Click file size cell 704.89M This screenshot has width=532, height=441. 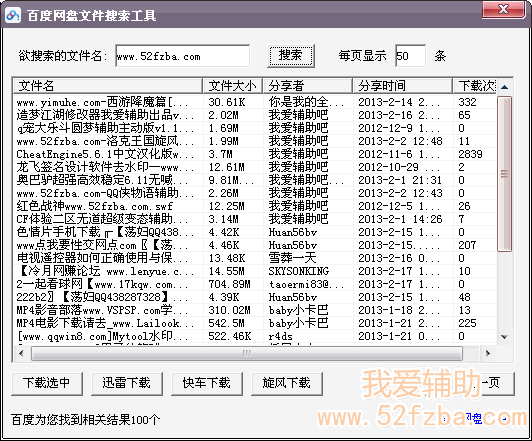[229, 284]
